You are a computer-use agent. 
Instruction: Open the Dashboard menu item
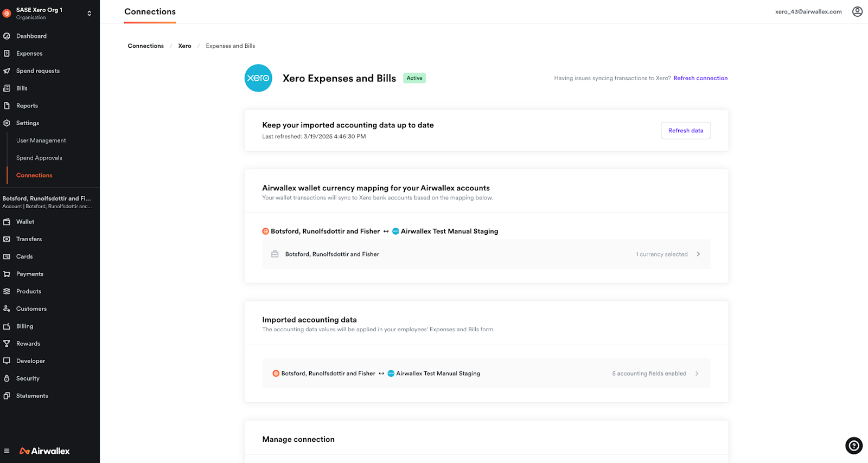(31, 36)
